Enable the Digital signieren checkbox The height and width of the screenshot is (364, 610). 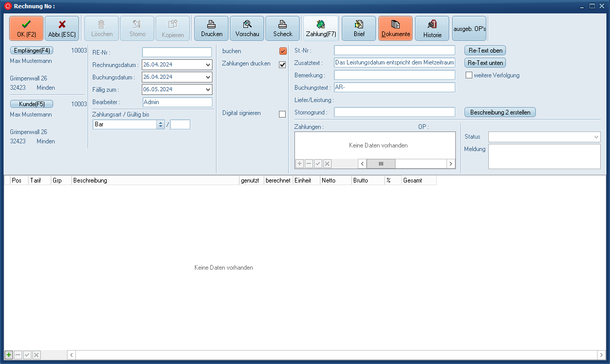pos(282,114)
